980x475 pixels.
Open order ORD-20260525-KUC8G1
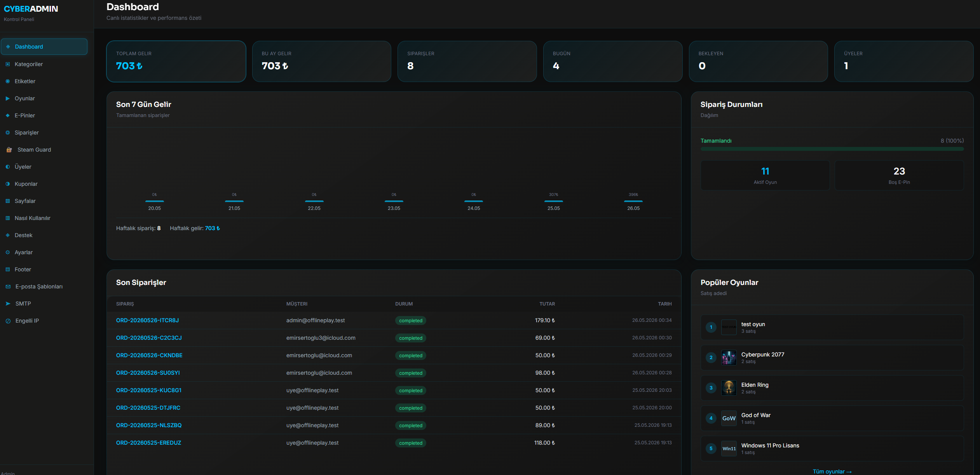coord(149,390)
